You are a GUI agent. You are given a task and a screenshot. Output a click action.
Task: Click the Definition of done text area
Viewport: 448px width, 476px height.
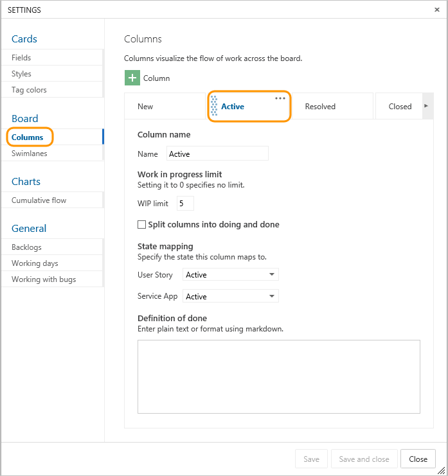point(279,376)
